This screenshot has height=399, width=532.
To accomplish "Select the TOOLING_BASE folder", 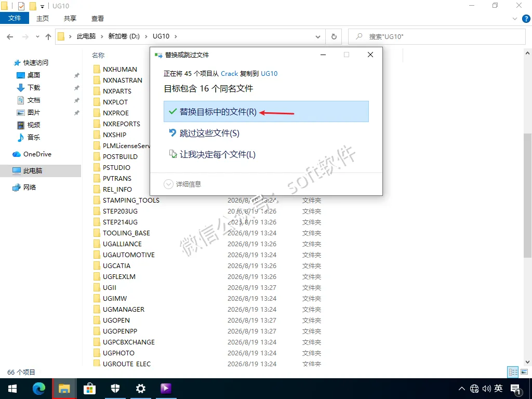I will pyautogui.click(x=126, y=233).
